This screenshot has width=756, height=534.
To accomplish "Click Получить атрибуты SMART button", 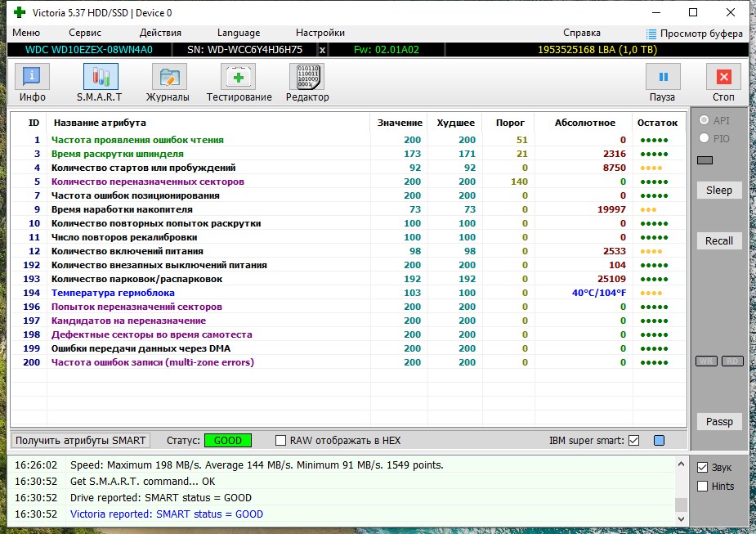I will [81, 441].
